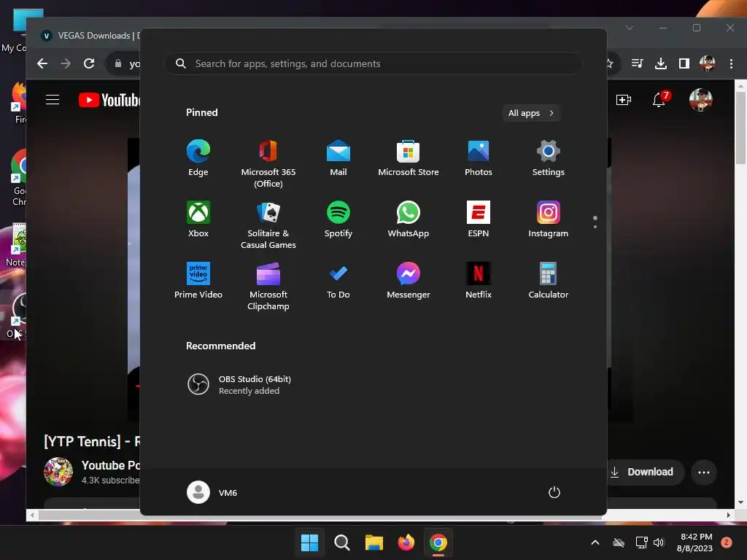Open taskbar Search
The height and width of the screenshot is (560, 747).
tap(342, 542)
